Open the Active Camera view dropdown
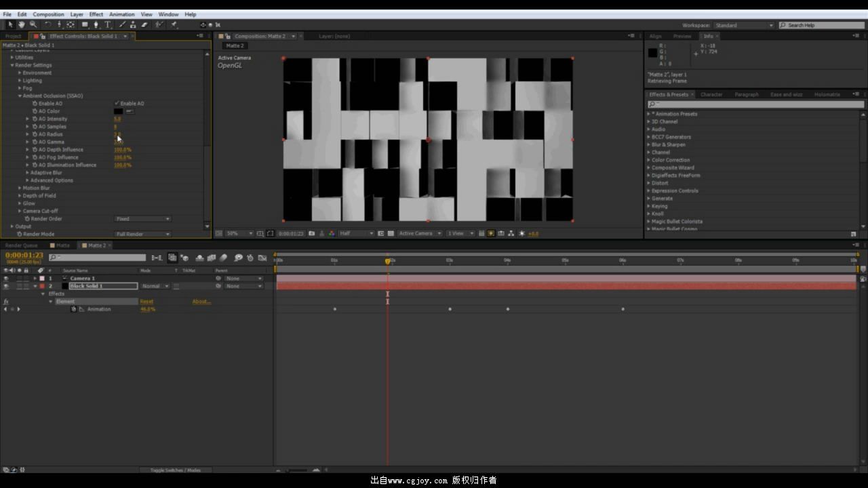 (420, 233)
